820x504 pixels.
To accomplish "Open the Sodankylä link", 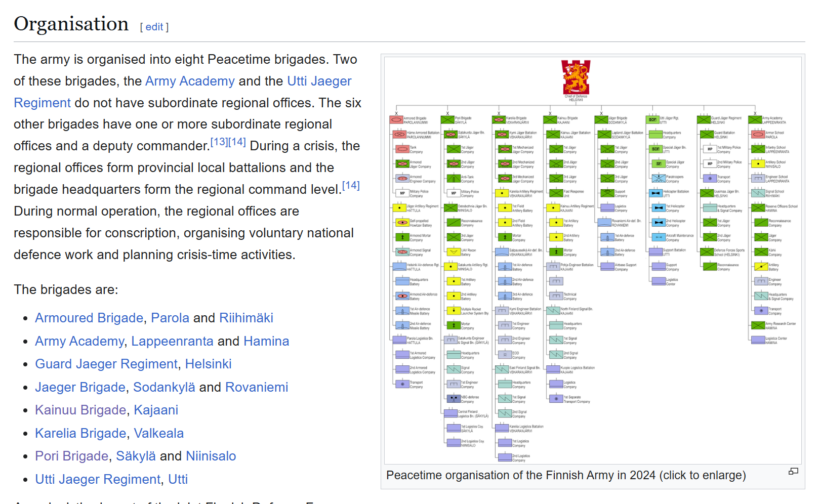I will tap(164, 387).
